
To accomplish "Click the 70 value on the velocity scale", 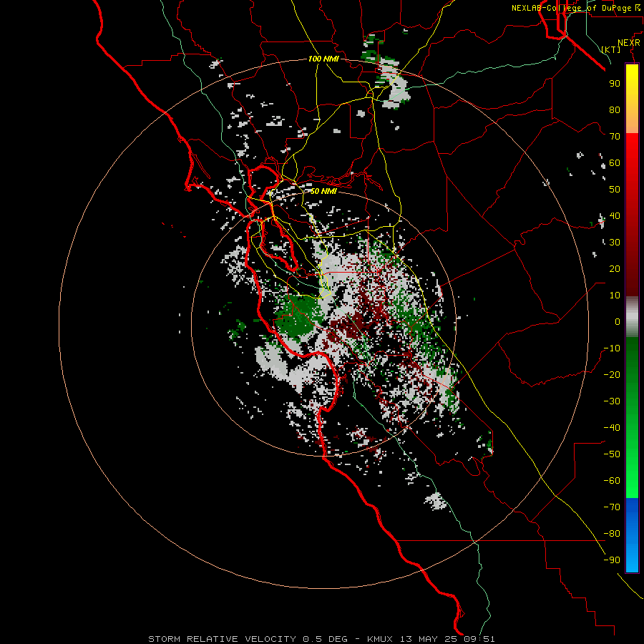I will pos(615,137).
